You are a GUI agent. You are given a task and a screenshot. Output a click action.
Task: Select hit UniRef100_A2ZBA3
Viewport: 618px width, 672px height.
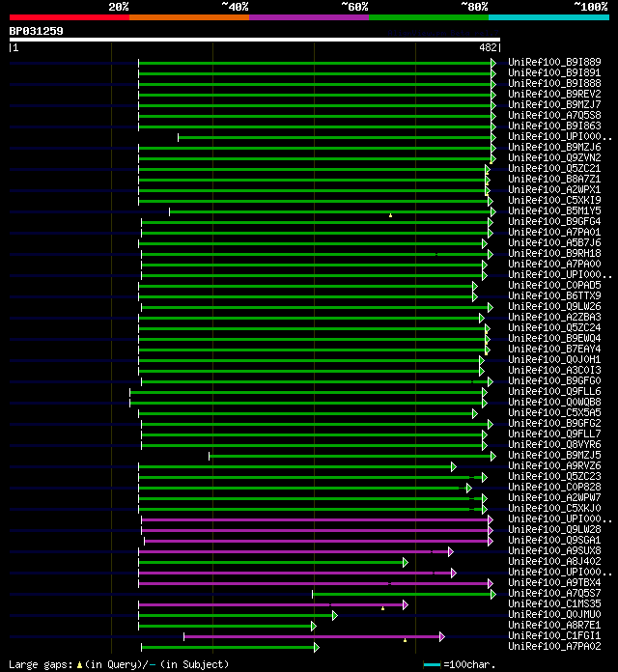coord(554,317)
